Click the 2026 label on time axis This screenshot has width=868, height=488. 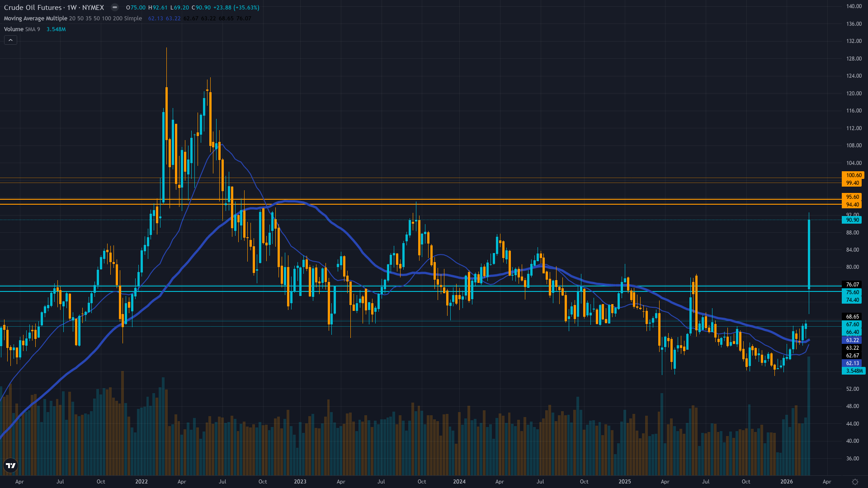coord(787,482)
